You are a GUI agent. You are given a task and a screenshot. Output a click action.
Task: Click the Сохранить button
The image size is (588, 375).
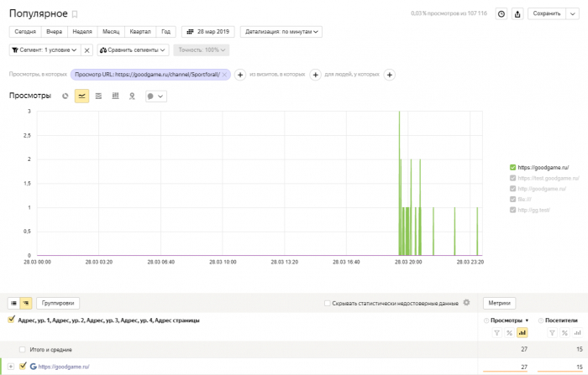point(547,14)
